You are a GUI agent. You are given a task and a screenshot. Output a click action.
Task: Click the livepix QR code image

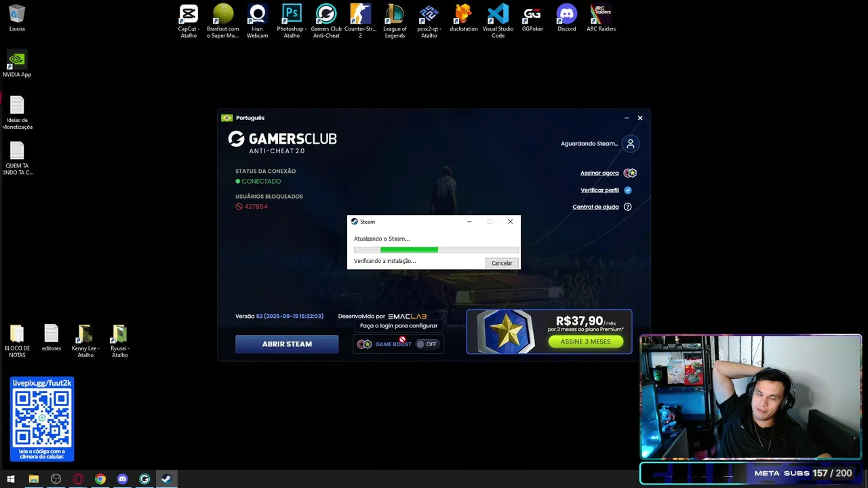tap(42, 418)
